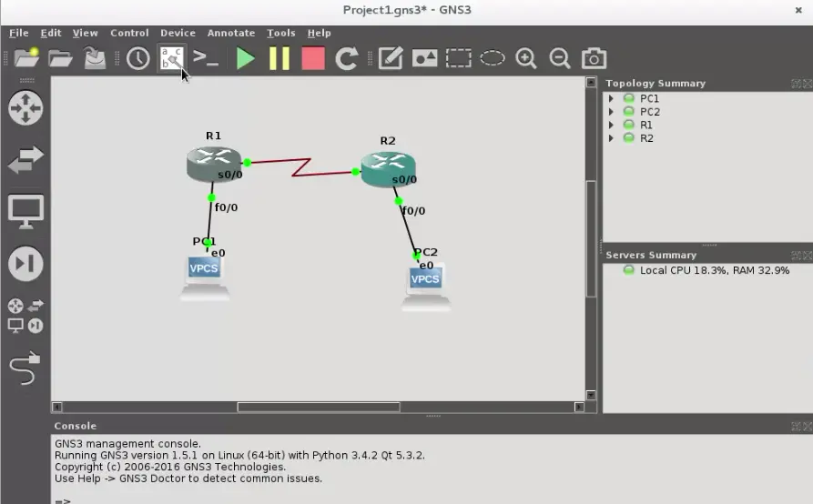This screenshot has width=813, height=504.
Task: Close the Console panel
Action: coord(808,427)
